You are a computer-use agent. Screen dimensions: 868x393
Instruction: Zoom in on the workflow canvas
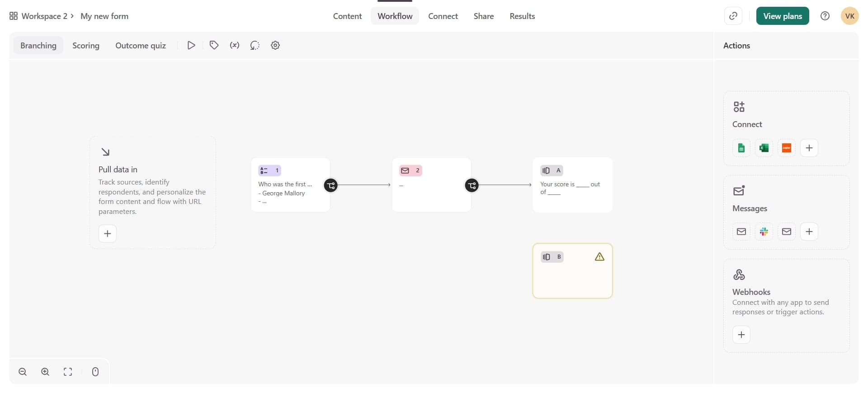point(45,372)
